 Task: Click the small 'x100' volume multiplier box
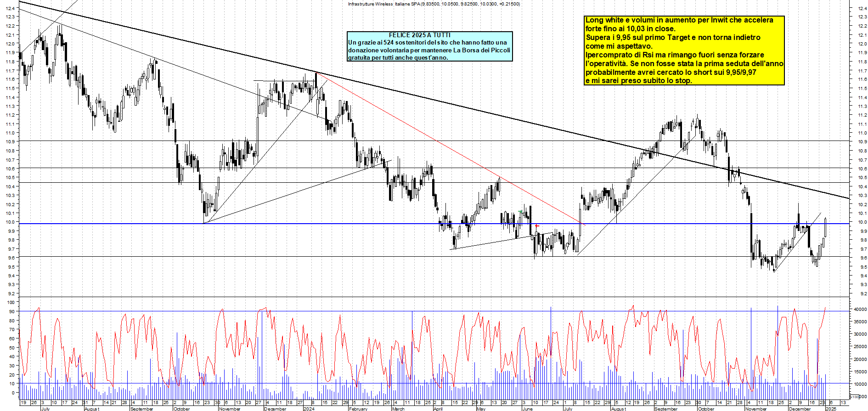pyautogui.click(x=855, y=396)
